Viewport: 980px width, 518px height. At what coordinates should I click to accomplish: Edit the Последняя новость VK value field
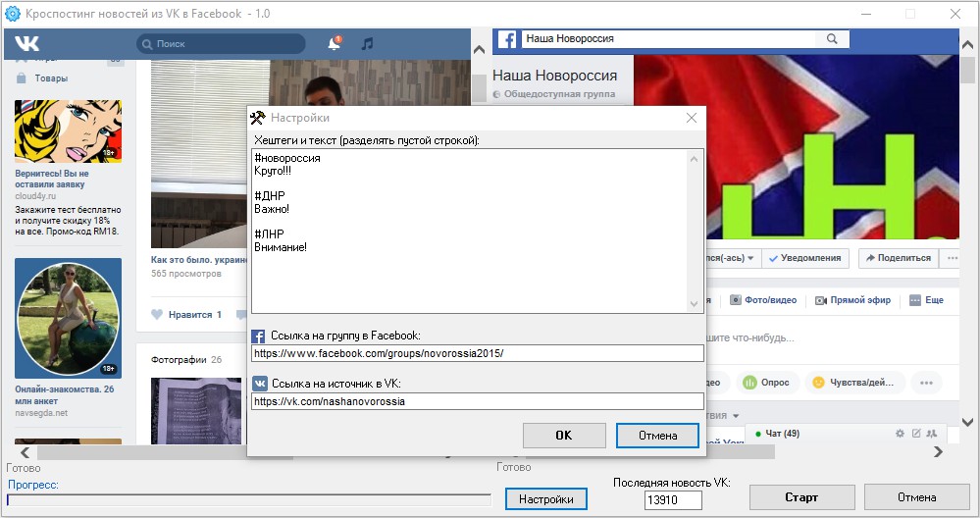673,500
